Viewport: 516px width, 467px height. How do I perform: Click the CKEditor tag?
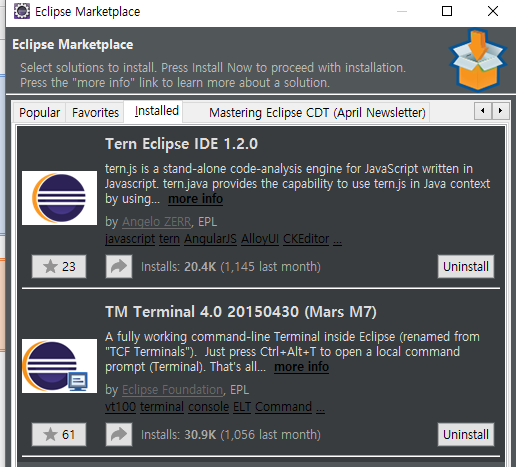(x=306, y=239)
